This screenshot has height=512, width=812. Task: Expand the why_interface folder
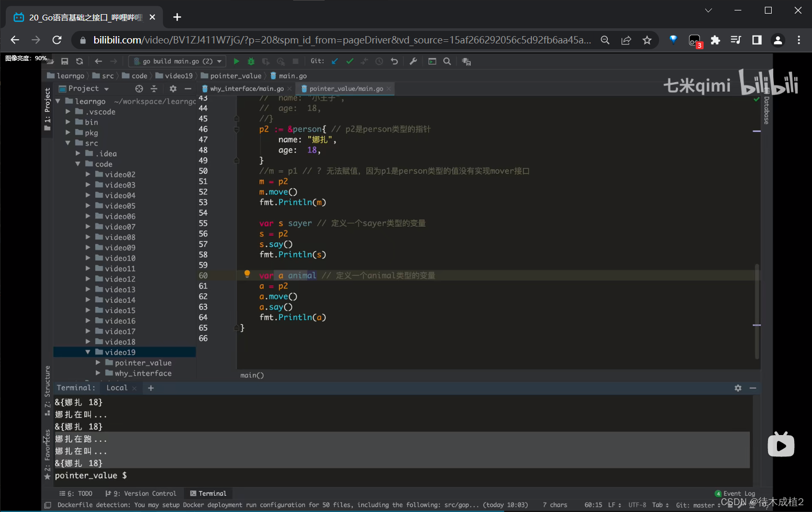[98, 373]
